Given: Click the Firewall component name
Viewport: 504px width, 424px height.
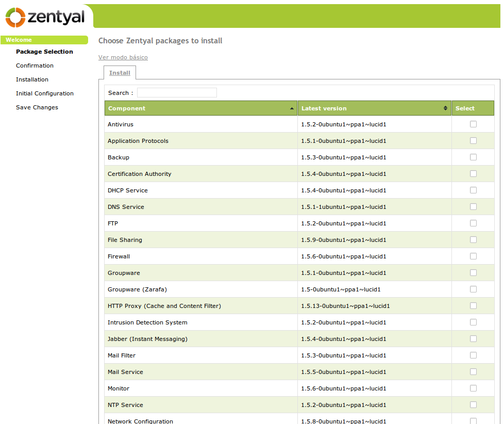Looking at the screenshot, I should click(119, 256).
